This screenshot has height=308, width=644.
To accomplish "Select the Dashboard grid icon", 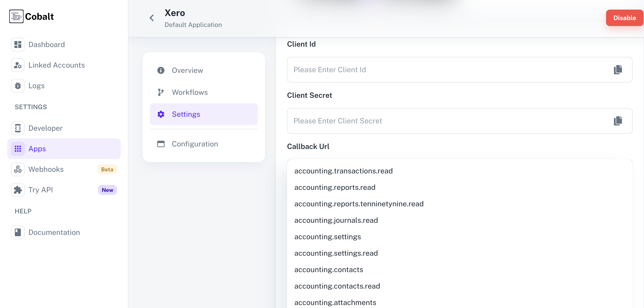I will tap(18, 44).
